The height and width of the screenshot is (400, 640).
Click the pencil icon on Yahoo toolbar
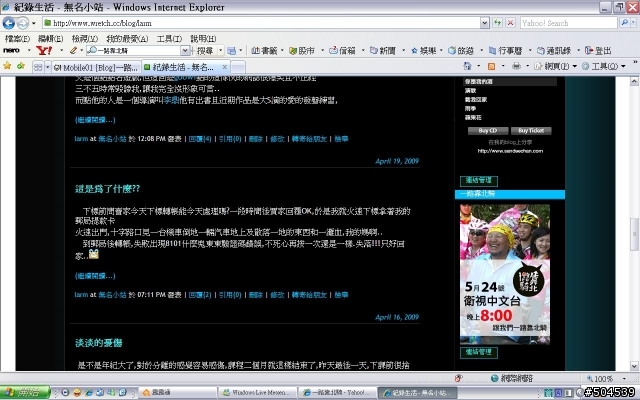[x=73, y=51]
